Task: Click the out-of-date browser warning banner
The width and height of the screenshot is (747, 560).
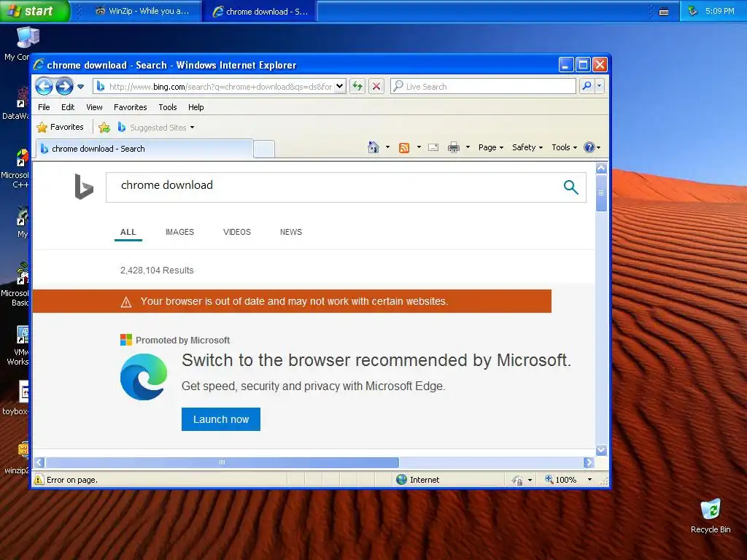Action: click(292, 301)
